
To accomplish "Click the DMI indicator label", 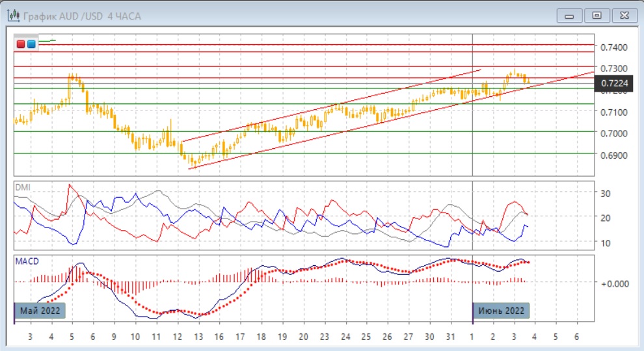I will (x=23, y=187).
